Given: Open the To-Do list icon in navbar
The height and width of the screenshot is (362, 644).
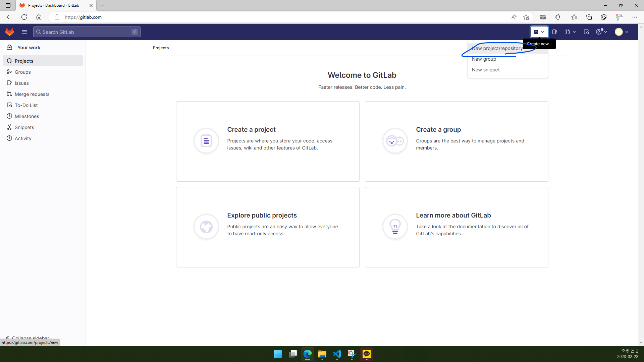Looking at the screenshot, I should pos(586,32).
